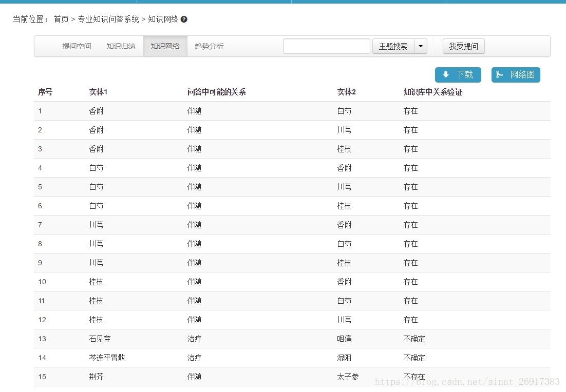Click 治疗 relation in row 14
The width and height of the screenshot is (566, 392).
click(x=195, y=358)
